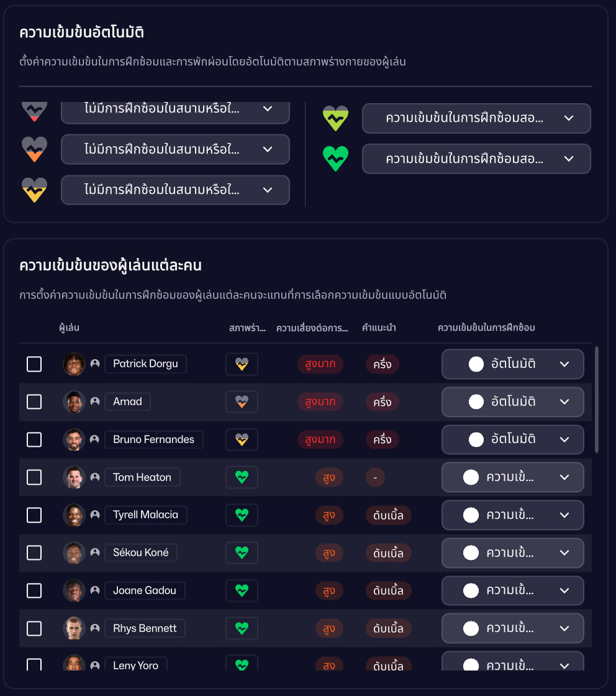Click the person icon beside Bruno Fernandes
This screenshot has height=696, width=616.
point(94,439)
